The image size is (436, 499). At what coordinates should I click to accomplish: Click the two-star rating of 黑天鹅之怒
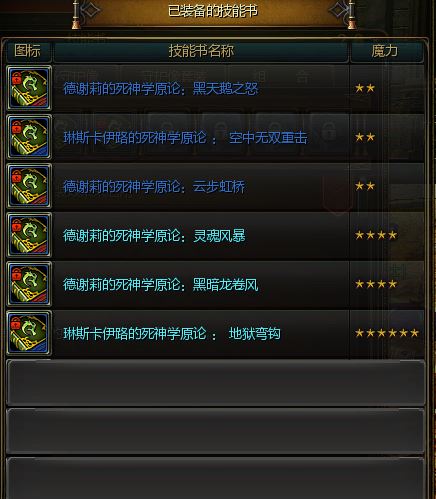tap(365, 88)
